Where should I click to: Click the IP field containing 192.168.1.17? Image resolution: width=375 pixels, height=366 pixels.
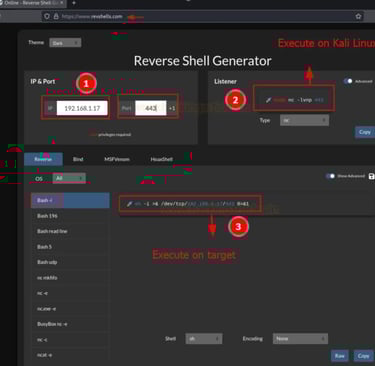click(82, 108)
